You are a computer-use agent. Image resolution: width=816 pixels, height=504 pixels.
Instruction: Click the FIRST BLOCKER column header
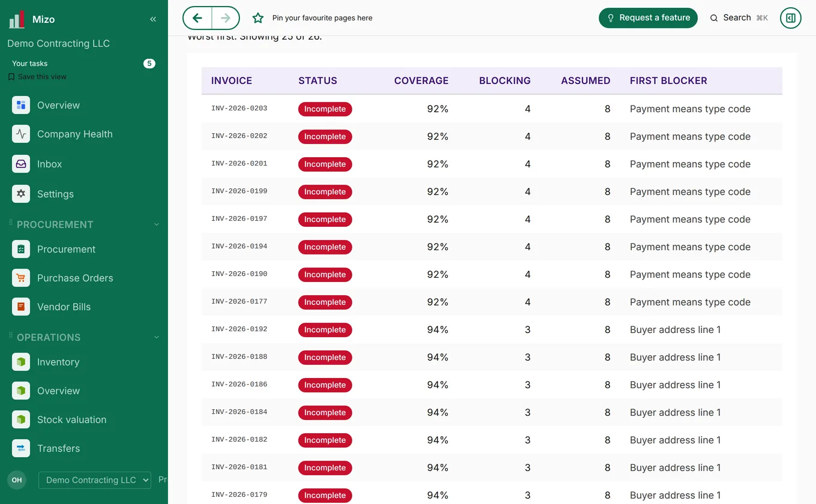point(668,80)
